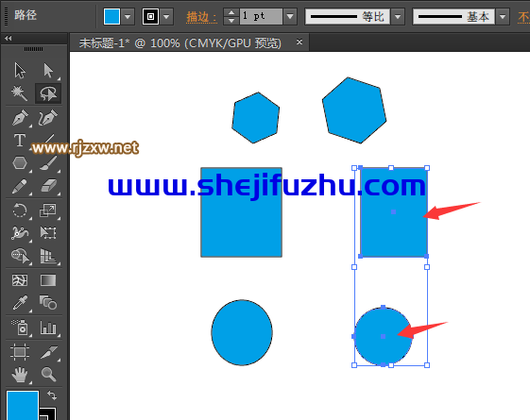Select the Hand tool
530x420 pixels.
coord(20,374)
